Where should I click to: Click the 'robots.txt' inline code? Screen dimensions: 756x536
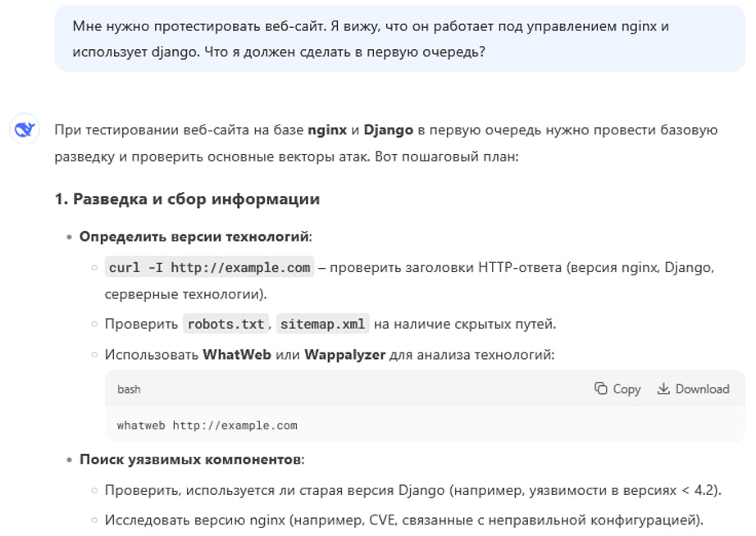225,324
